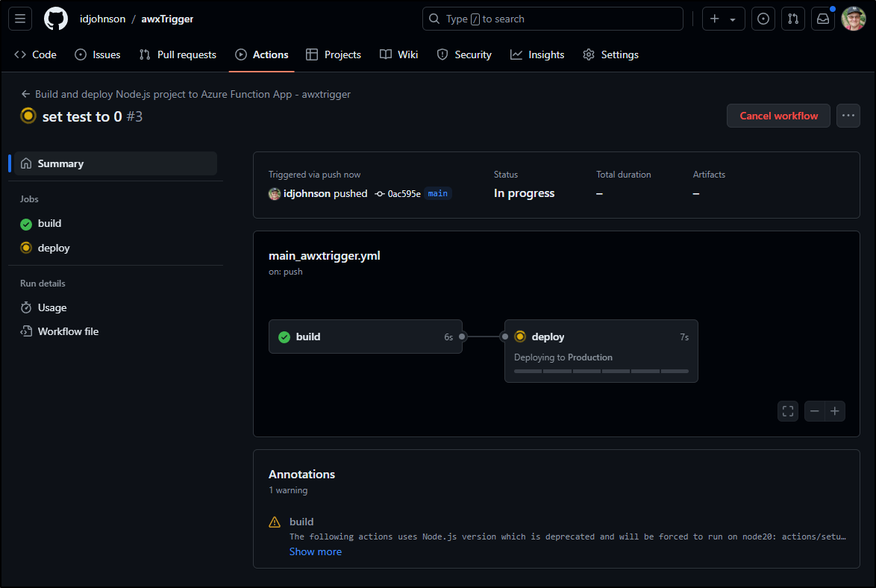Viewport: 876px width, 588px height.
Task: Go to the Code tab
Action: coord(36,54)
